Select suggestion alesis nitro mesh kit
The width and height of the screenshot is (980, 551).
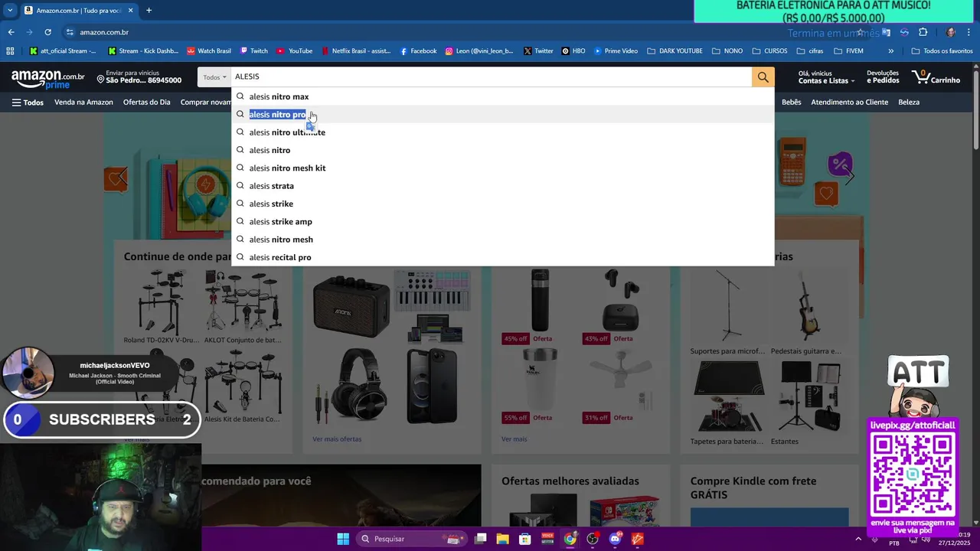point(503,168)
